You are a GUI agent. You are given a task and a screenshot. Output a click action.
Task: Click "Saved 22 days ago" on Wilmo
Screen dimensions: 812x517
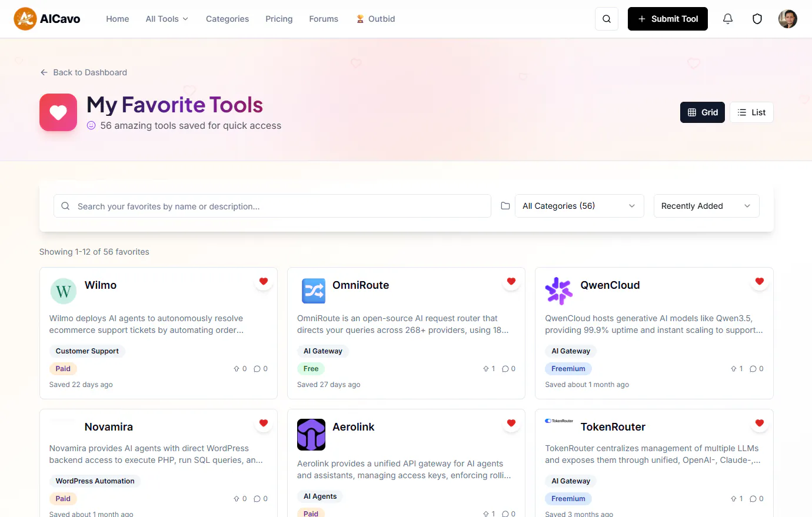pyautogui.click(x=81, y=385)
